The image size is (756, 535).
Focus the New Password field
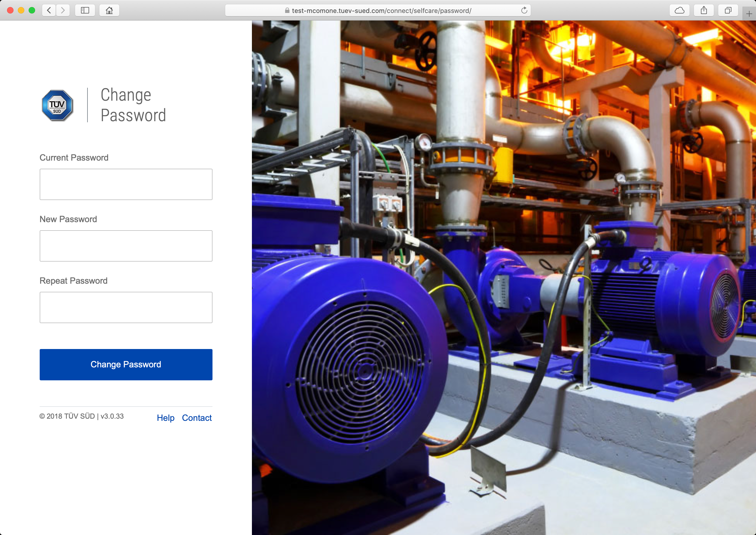pos(126,246)
